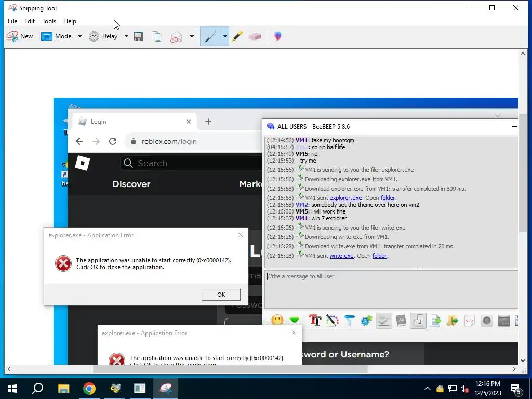Select the yellow Highlighter tool
The image size is (532, 399).
point(237,36)
